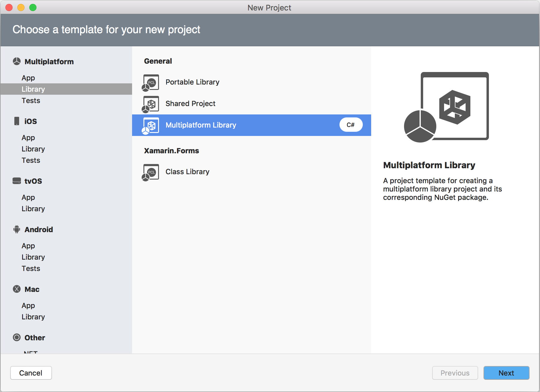Viewport: 540px width, 392px height.
Task: Open the C# language selector
Action: coord(351,125)
